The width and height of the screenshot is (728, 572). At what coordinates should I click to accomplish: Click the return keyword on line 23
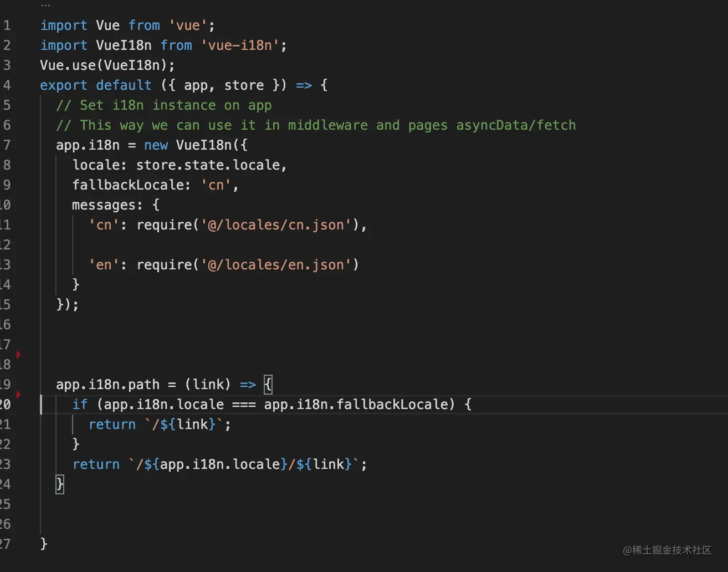(x=96, y=464)
